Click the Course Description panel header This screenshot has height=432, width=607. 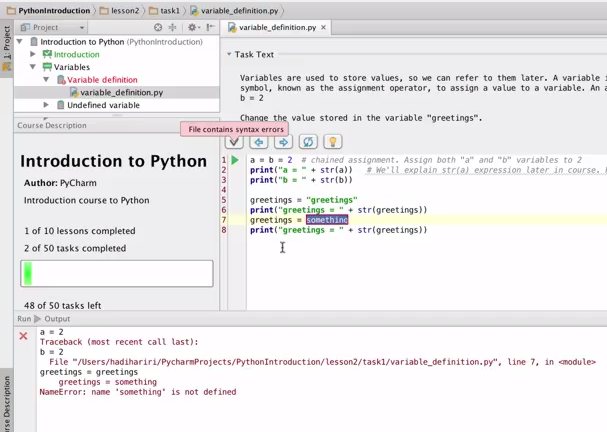pos(117,125)
